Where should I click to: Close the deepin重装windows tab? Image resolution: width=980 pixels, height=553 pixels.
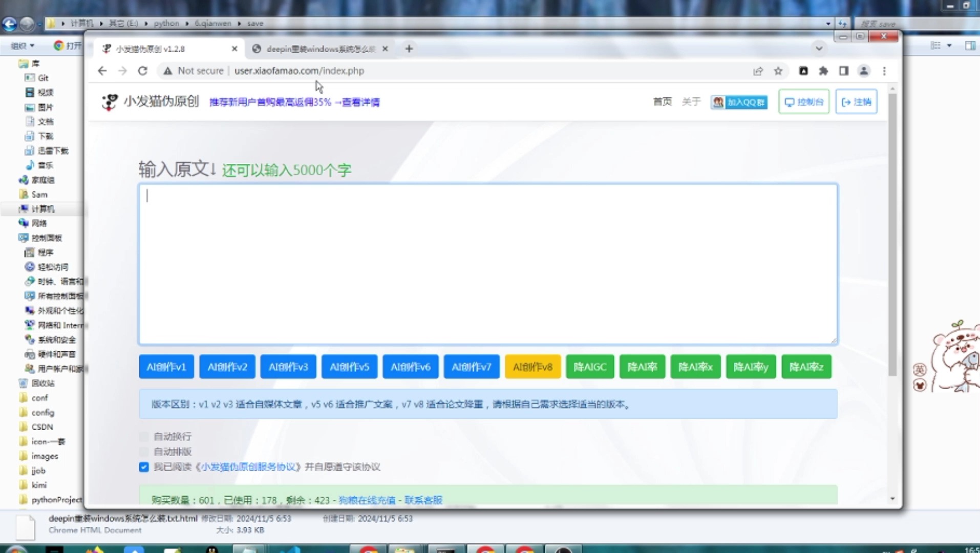click(385, 49)
